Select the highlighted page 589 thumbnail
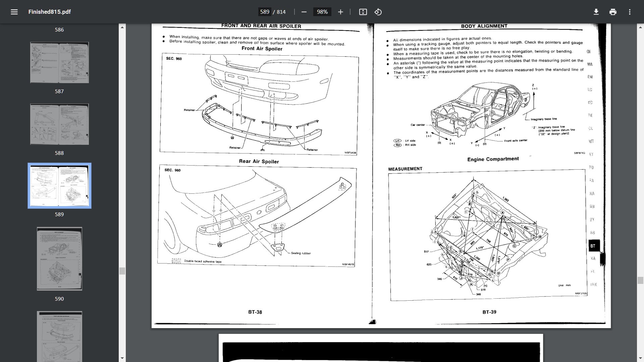This screenshot has width=644, height=362. (x=59, y=186)
